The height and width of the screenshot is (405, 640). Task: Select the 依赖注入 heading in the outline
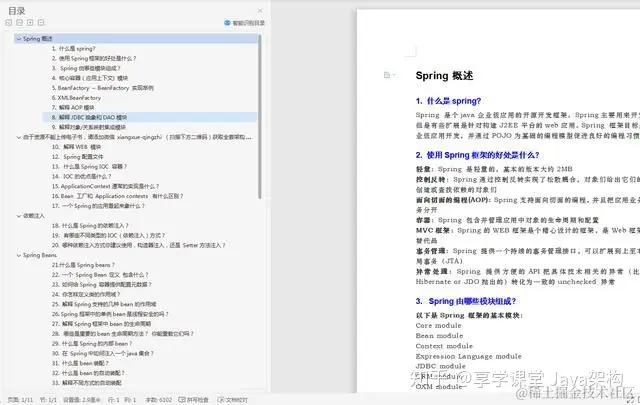(x=34, y=216)
